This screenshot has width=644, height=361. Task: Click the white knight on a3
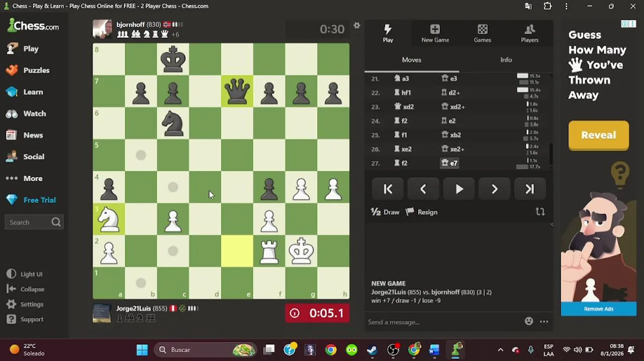[109, 219]
